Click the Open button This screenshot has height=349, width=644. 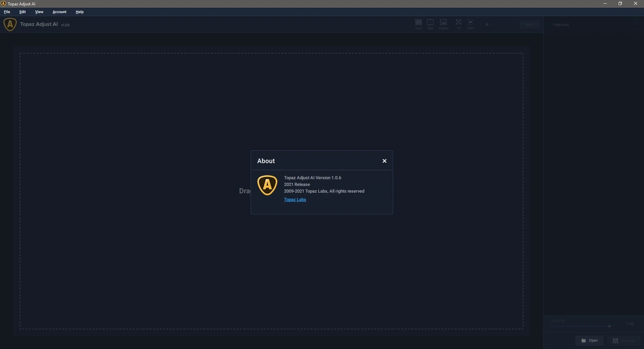(589, 340)
